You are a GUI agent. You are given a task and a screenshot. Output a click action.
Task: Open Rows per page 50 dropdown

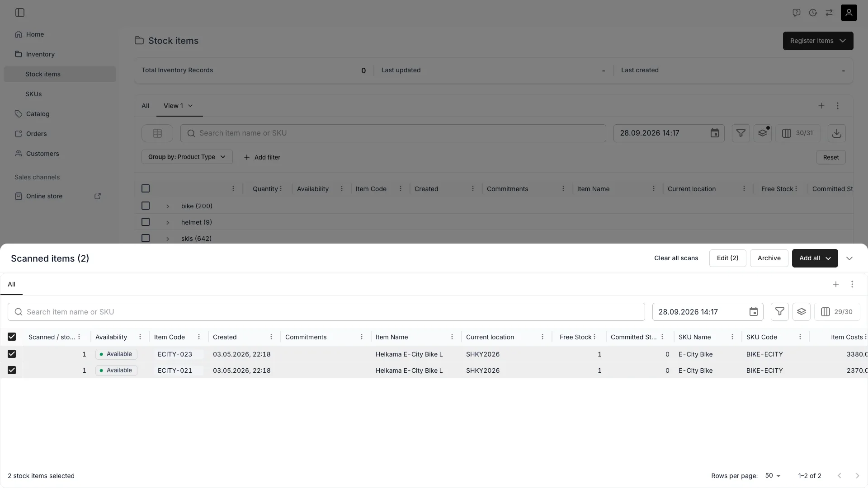pyautogui.click(x=773, y=476)
